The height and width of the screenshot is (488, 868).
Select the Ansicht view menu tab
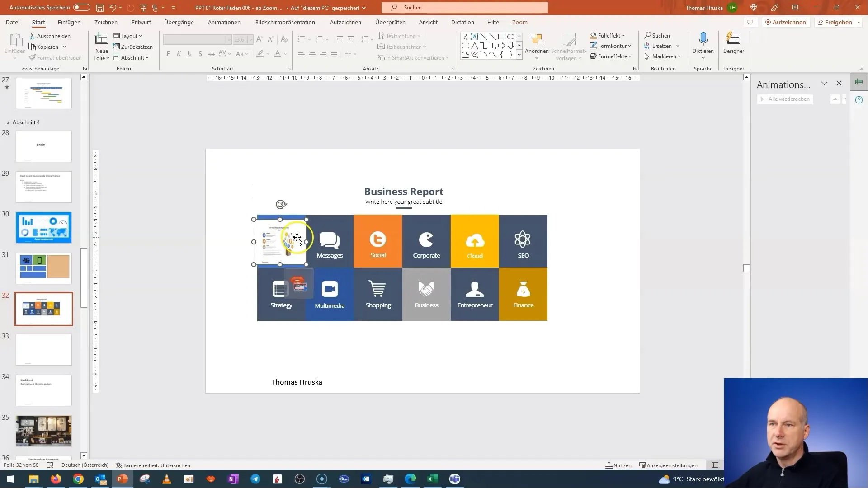coord(428,22)
